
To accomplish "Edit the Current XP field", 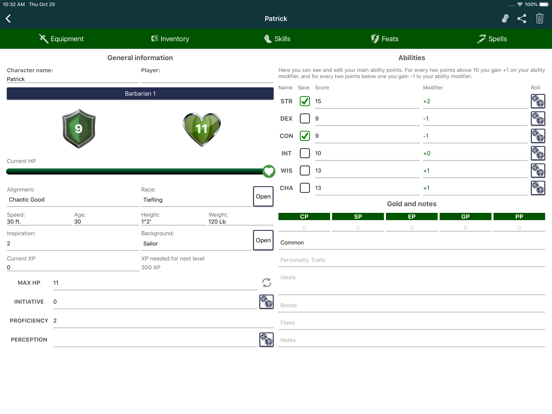I will (x=73, y=268).
